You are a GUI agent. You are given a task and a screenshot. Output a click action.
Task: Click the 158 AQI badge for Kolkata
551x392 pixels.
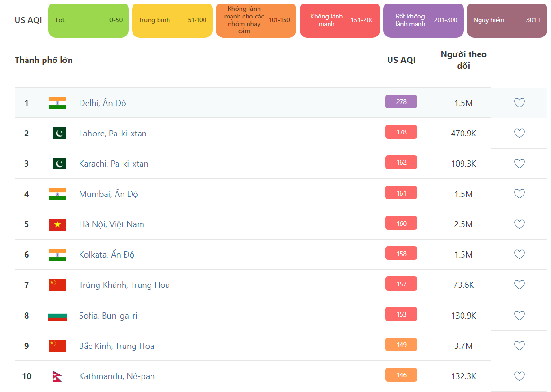tap(401, 253)
